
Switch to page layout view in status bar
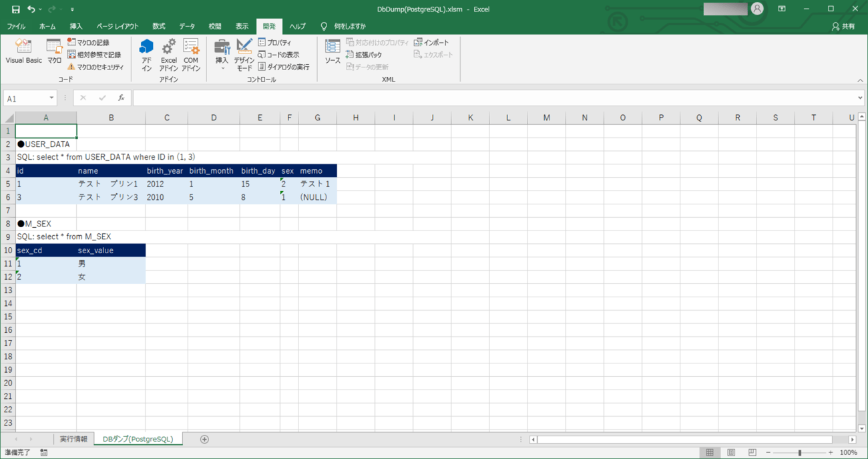731,452
